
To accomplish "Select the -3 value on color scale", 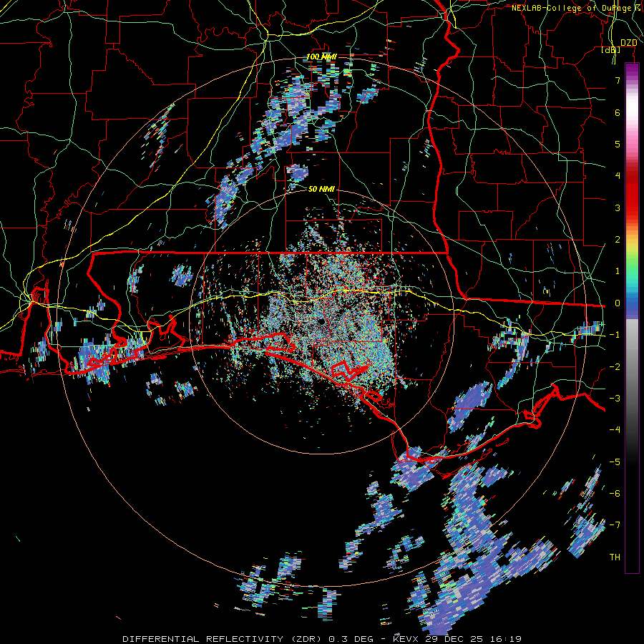I will (615, 399).
